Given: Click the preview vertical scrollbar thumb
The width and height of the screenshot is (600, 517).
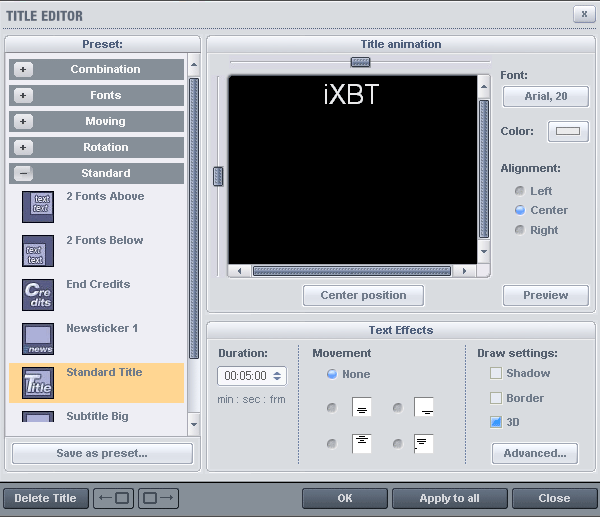Looking at the screenshot, I should [x=484, y=169].
